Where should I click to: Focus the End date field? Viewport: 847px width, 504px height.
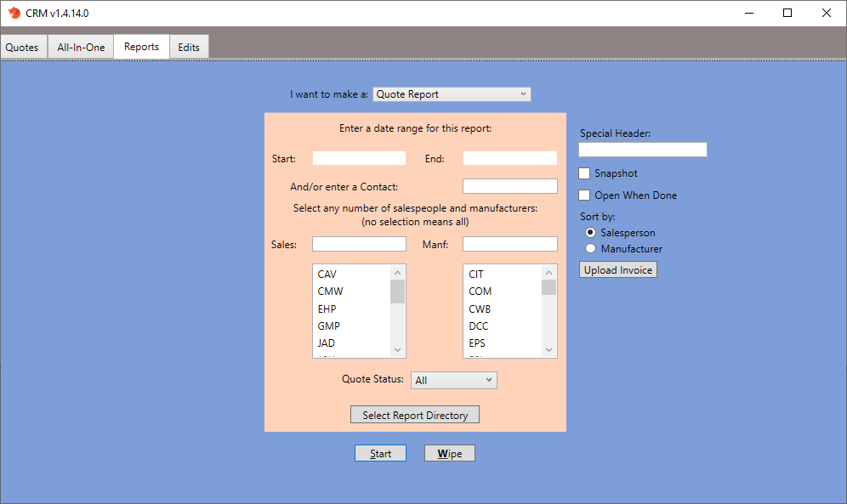tap(510, 158)
